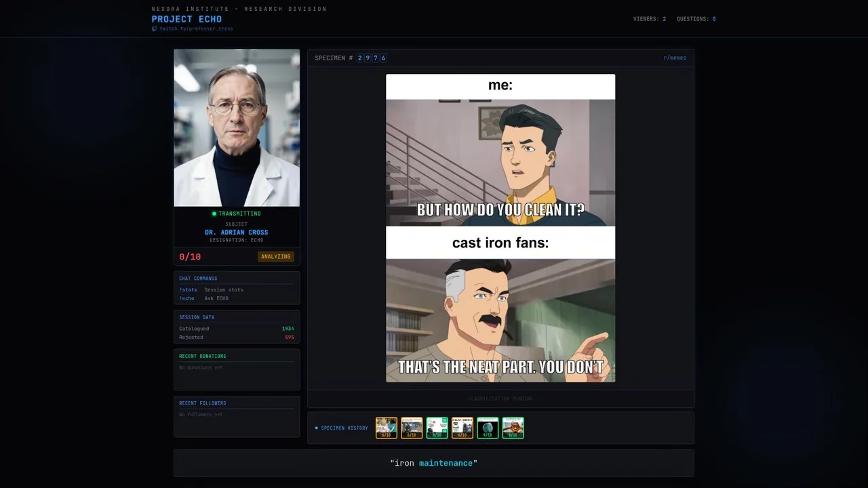Click the word iron in the caption
Image resolution: width=868 pixels, height=488 pixels.
(x=404, y=463)
